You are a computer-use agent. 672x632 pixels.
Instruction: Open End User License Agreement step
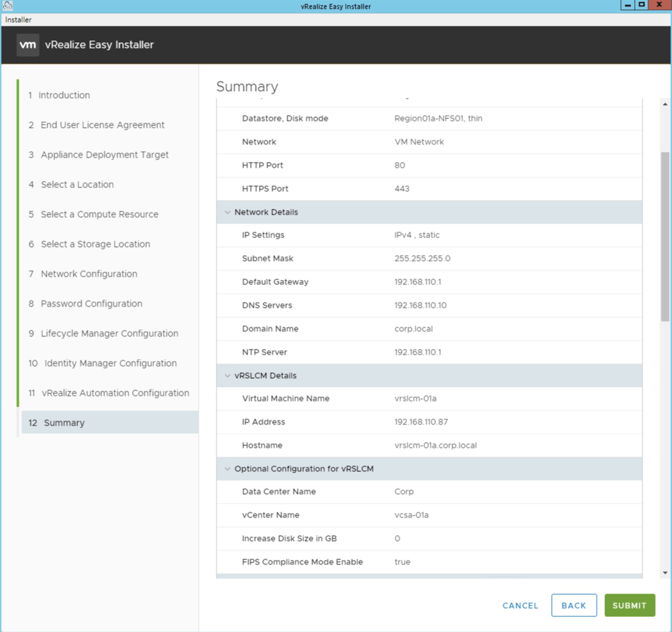102,125
